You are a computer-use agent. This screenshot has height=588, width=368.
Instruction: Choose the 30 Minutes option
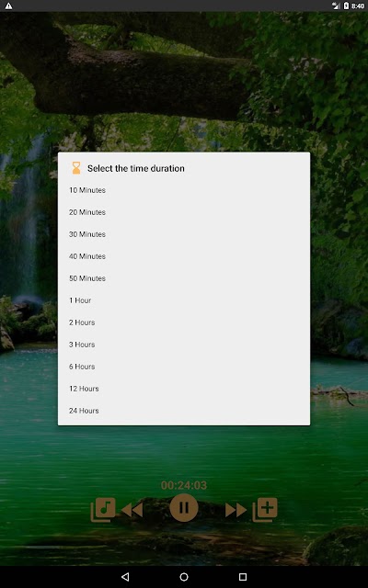(184, 234)
